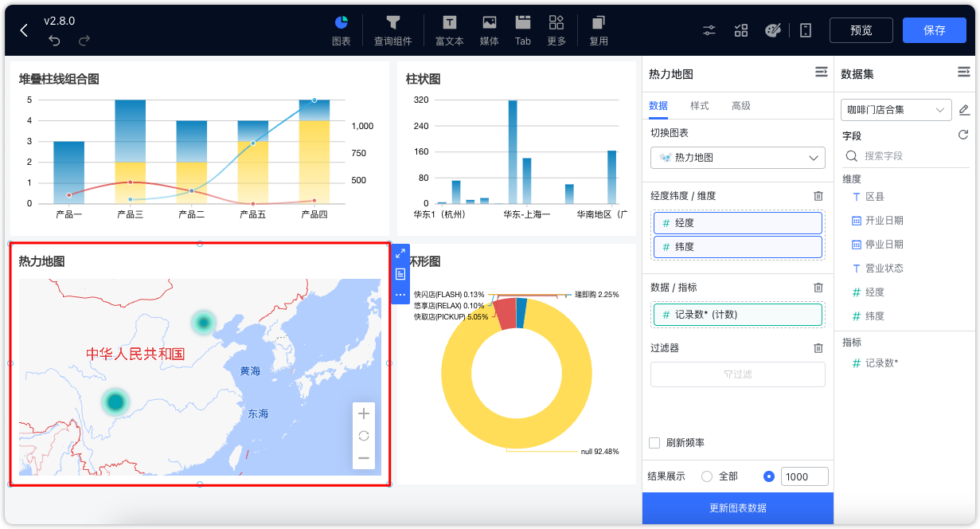Image resolution: width=980 pixels, height=529 pixels.
Task: Open the hamburger menu beside 热力地图
Action: click(821, 72)
